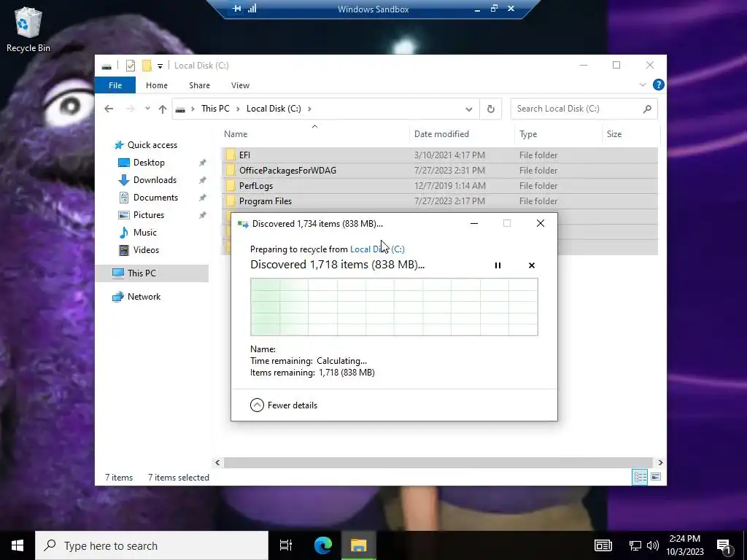Click the recycle progress graph
Viewport: 747px width, 560px height.
[x=394, y=307]
